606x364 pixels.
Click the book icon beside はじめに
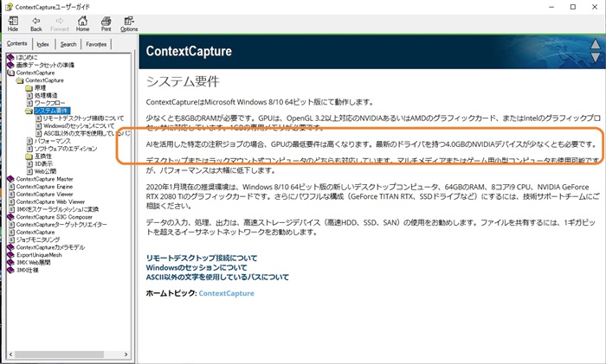[x=10, y=57]
